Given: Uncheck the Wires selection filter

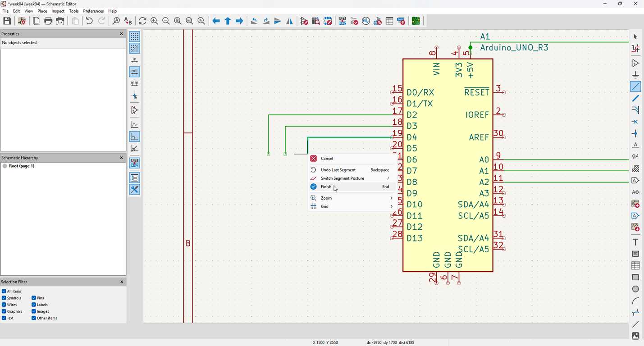Looking at the screenshot, I should pos(4,305).
